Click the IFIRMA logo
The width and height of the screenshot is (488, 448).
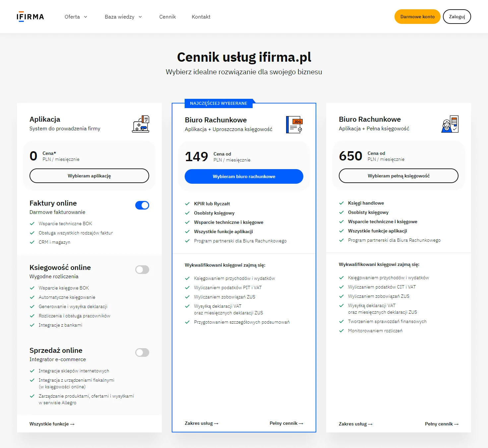pos(30,17)
